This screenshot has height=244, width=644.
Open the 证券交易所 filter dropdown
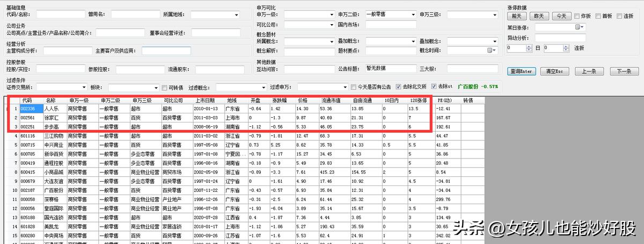(84, 87)
